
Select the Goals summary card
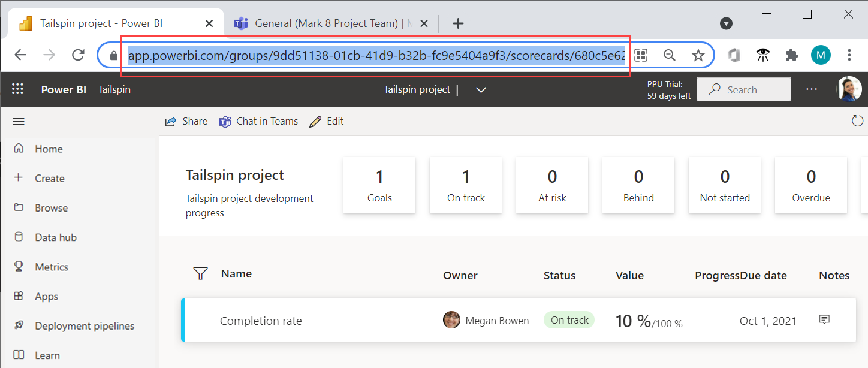pyautogui.click(x=379, y=185)
